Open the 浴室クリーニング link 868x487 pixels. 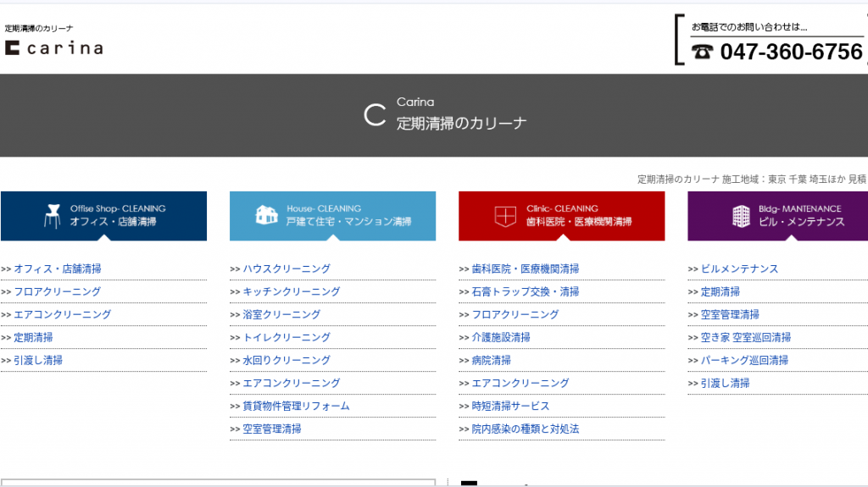tap(281, 314)
